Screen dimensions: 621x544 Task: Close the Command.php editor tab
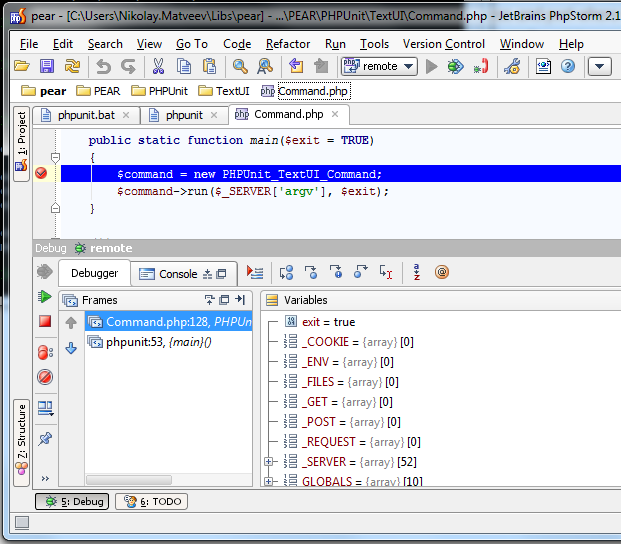point(335,114)
